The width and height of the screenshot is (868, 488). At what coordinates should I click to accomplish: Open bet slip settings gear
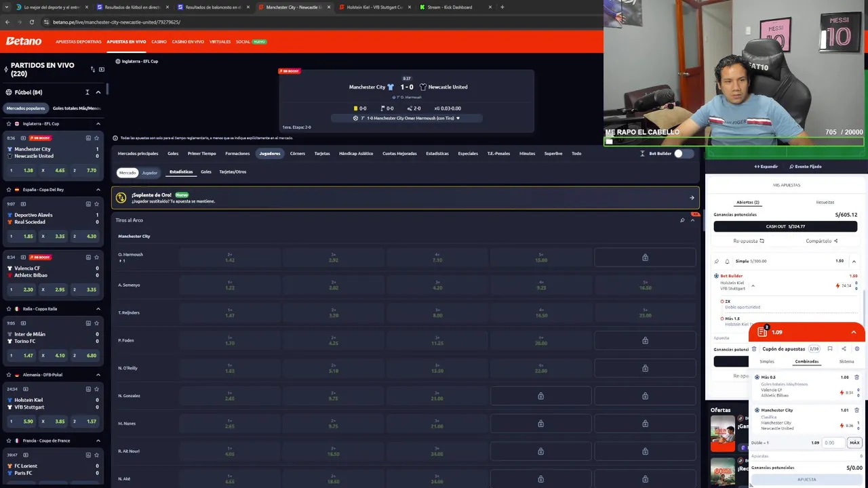click(857, 349)
